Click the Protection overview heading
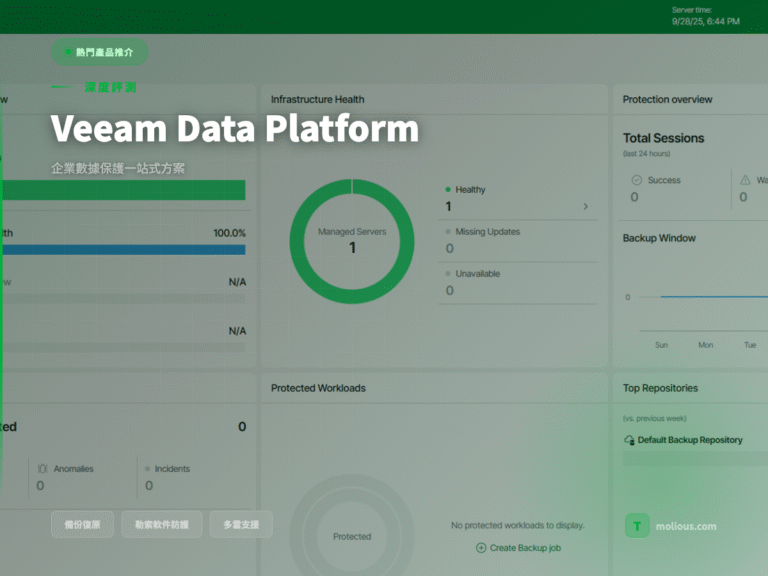This screenshot has width=768, height=576. pyautogui.click(x=667, y=99)
